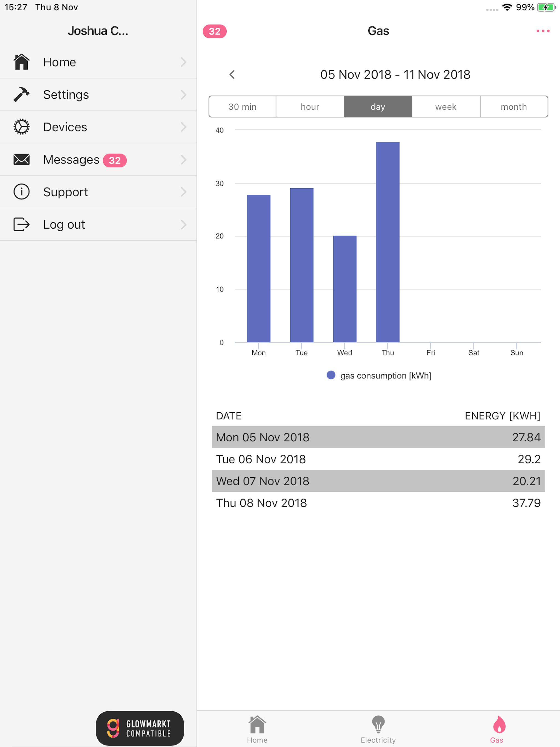Tap the Home house icon in sidebar
Image resolution: width=560 pixels, height=747 pixels.
click(x=22, y=62)
